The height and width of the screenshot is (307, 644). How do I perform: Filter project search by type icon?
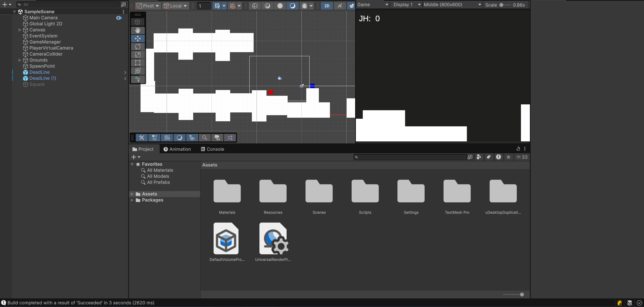(479, 157)
